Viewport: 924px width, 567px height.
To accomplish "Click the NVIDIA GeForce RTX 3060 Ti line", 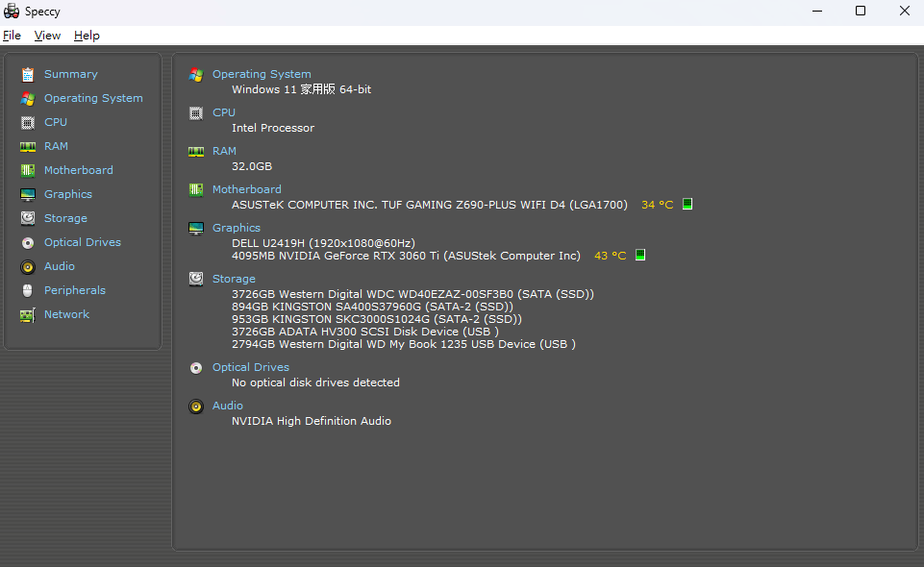I will coord(406,257).
